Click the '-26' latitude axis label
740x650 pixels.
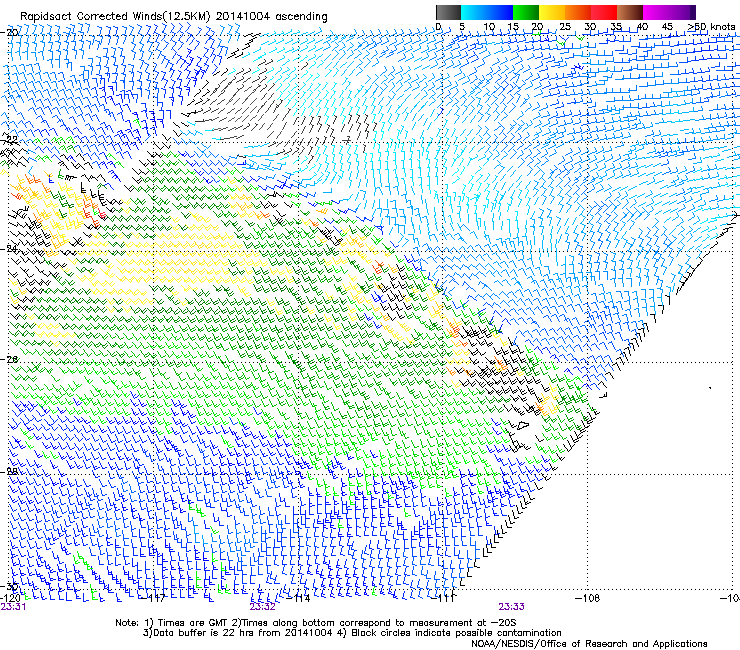pos(9,360)
